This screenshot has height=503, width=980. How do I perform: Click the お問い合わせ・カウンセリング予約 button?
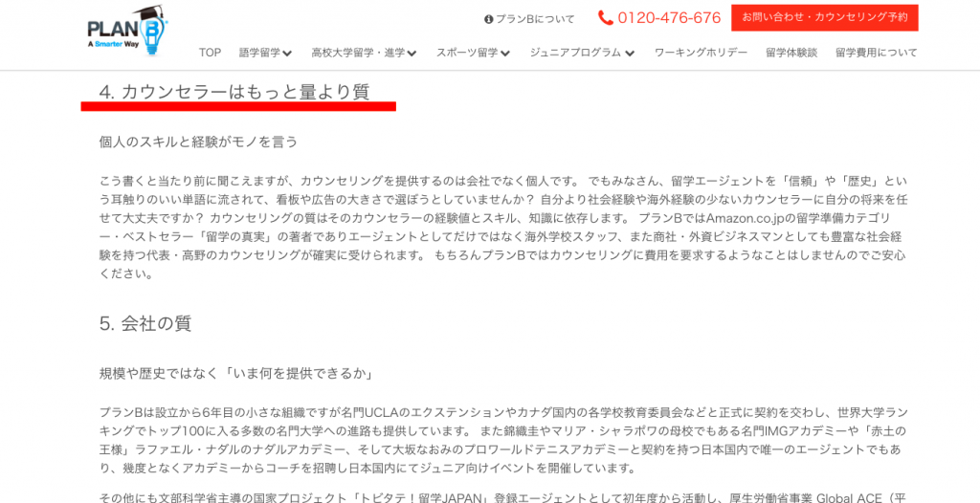(824, 17)
